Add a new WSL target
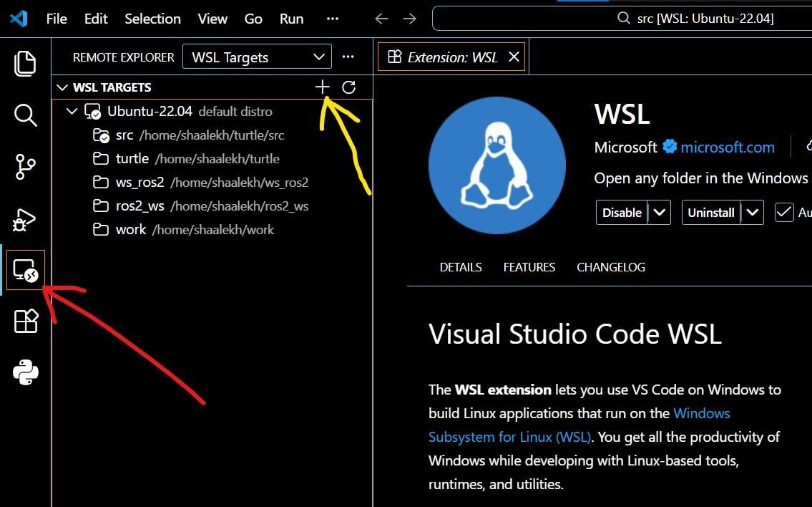 point(322,86)
